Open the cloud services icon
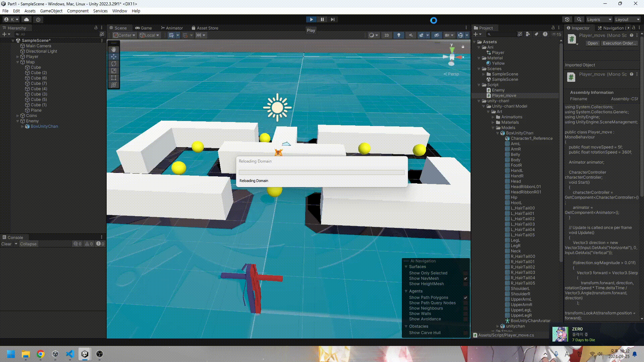Screen dimensions: 644x362 (x=26, y=19)
